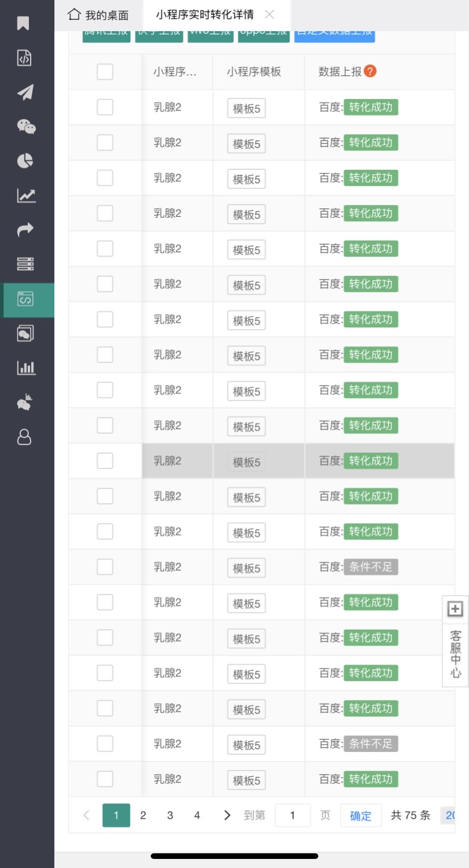Go to page 3 in the pagination
Screen dimensions: 469x868
point(170,815)
